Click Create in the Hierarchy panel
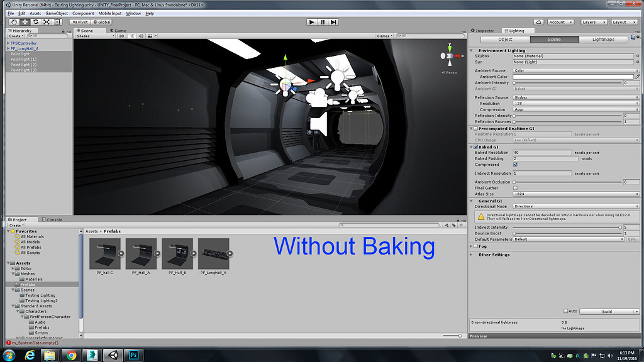Viewport: 644px width, 362px height. point(14,35)
